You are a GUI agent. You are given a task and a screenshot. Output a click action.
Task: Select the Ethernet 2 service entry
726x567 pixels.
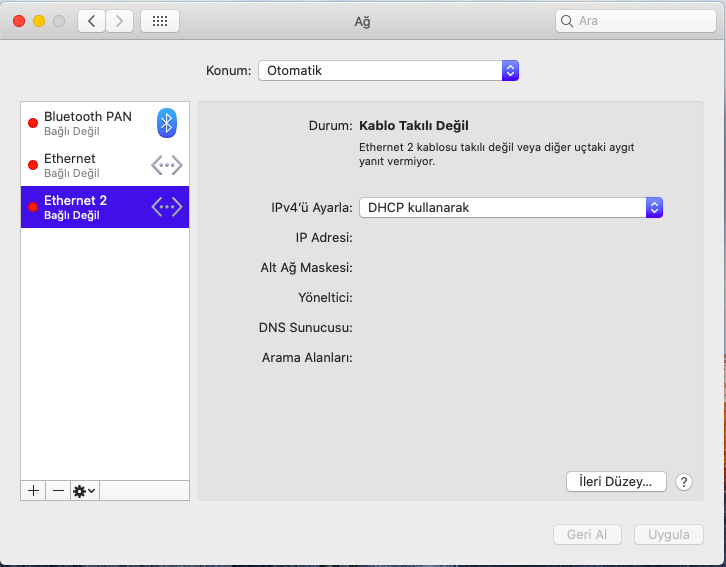(x=88, y=207)
